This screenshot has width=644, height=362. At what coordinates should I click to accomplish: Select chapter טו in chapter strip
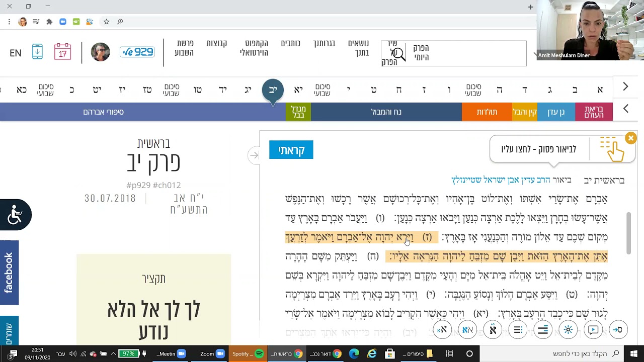point(197,90)
